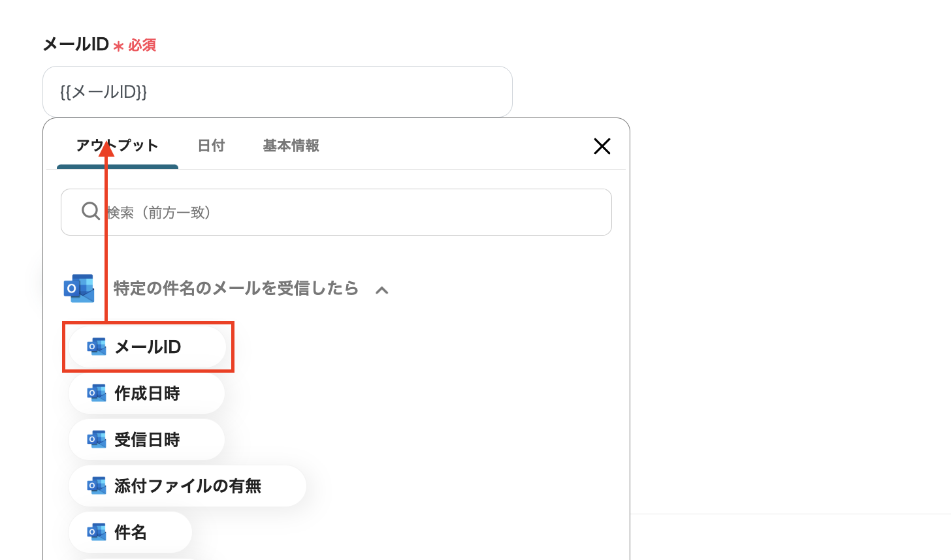The width and height of the screenshot is (951, 560).
Task: Select the 作成日時 output chip
Action: coord(146,393)
